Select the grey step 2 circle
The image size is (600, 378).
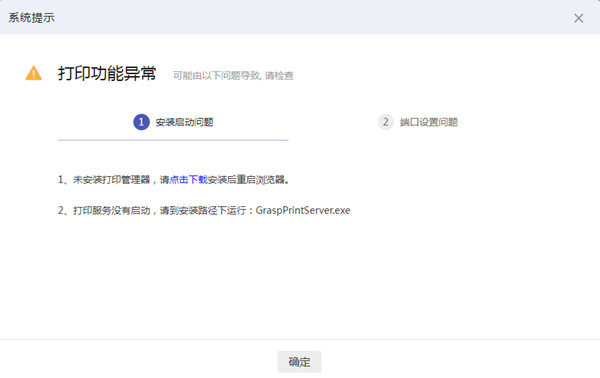click(385, 122)
